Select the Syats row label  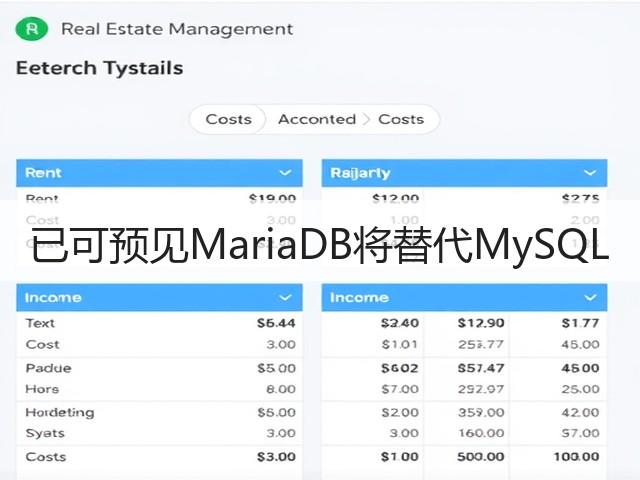[45, 433]
